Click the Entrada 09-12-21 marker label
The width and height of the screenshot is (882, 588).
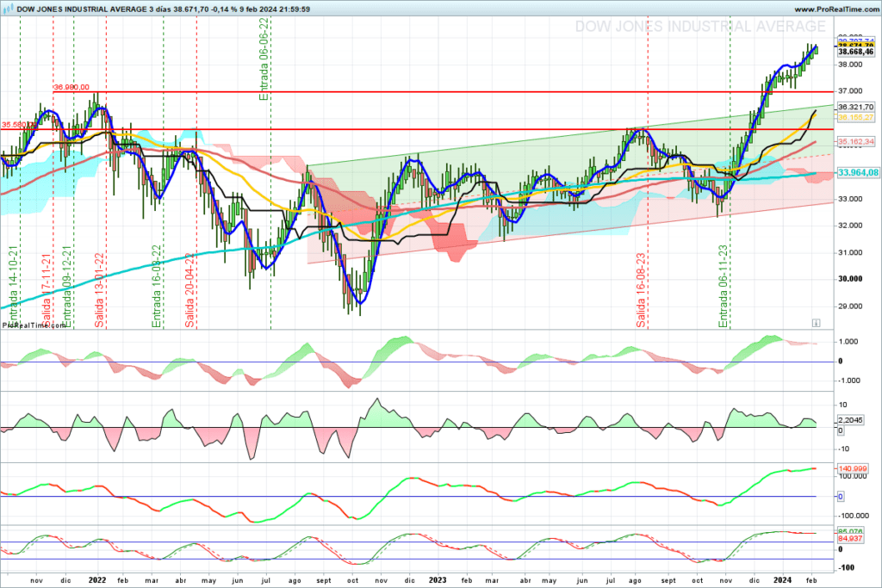pos(66,287)
